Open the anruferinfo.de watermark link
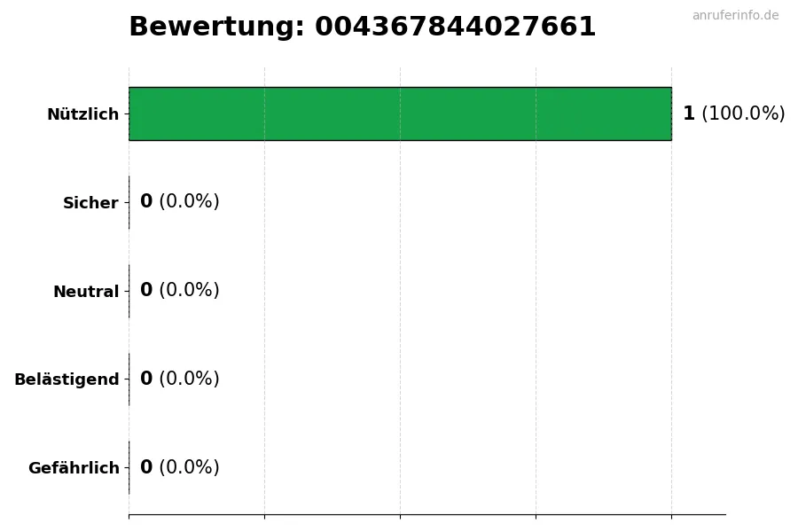The width and height of the screenshot is (798, 532). (735, 15)
